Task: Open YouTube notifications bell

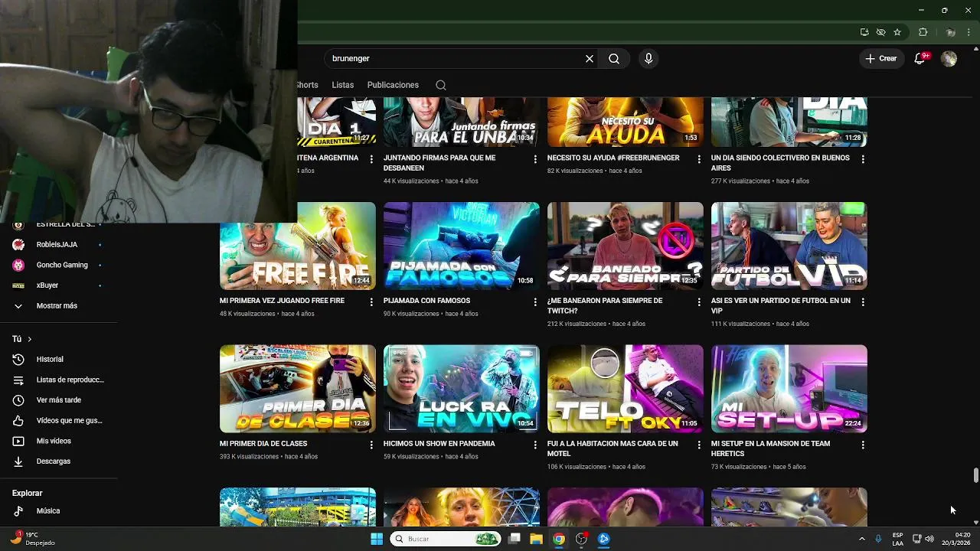Action: (920, 59)
